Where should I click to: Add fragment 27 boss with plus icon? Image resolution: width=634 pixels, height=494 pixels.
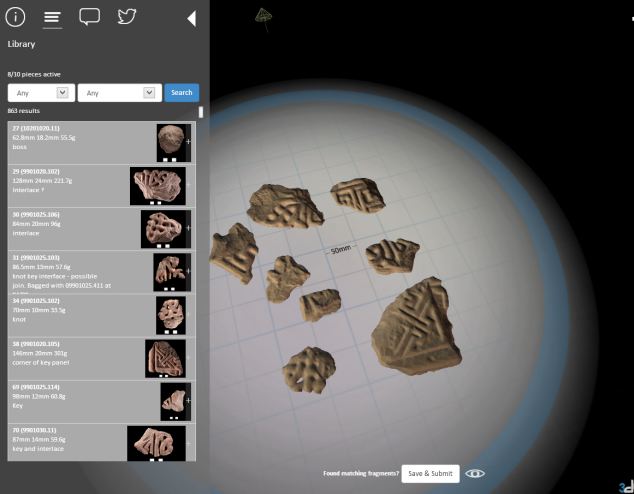click(188, 143)
